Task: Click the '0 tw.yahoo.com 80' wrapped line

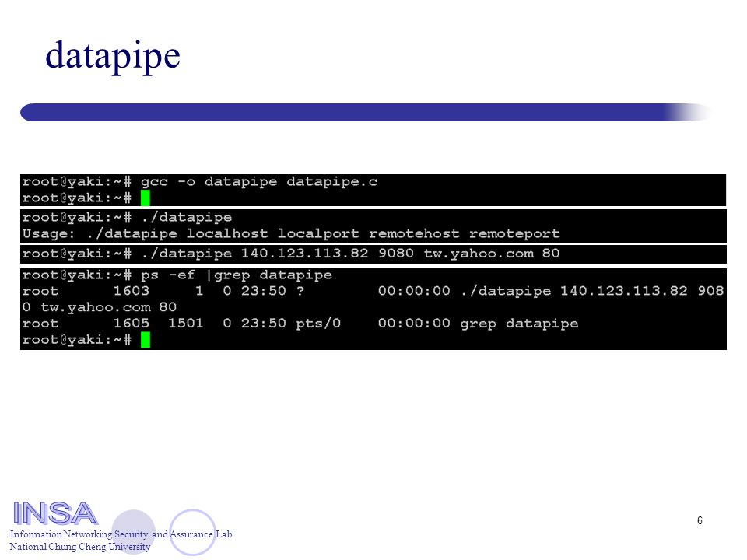Action: (x=99, y=307)
